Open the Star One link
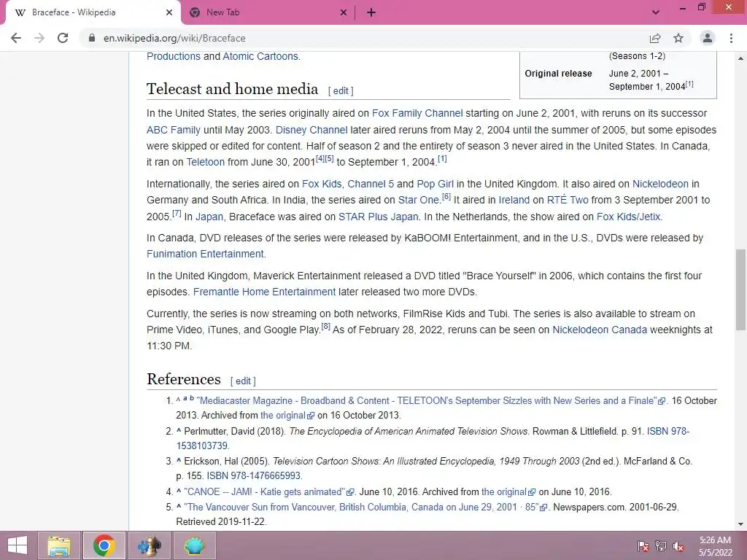 coord(419,200)
